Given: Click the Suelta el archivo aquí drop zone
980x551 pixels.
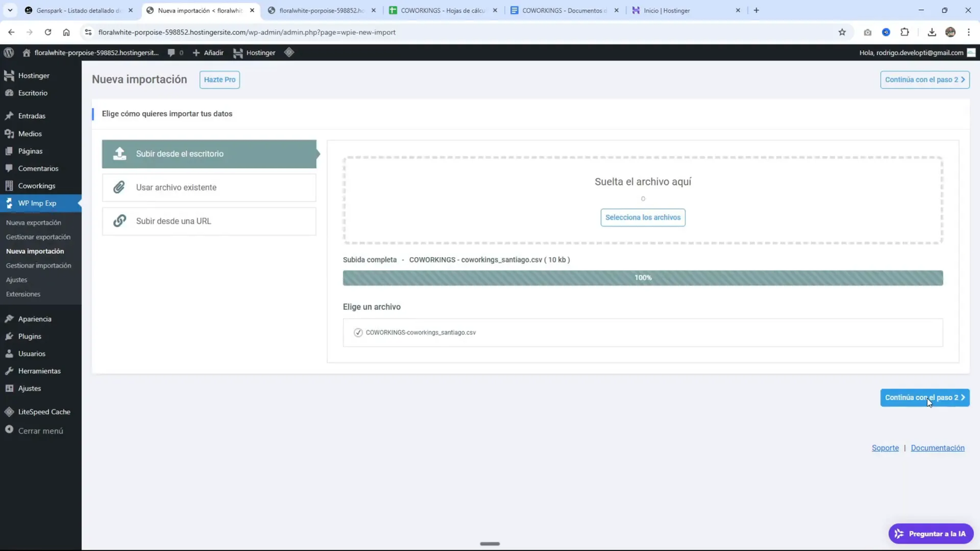Looking at the screenshot, I should [x=643, y=200].
